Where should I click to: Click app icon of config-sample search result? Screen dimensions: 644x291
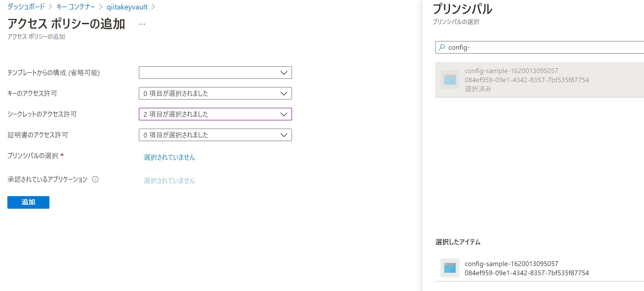(450, 80)
